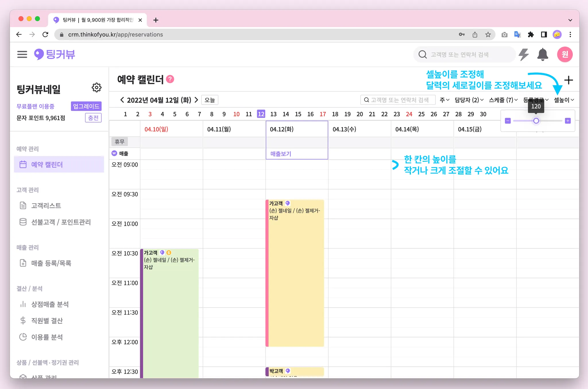Go to the next day chevron
The width and height of the screenshot is (588, 389).
point(196,100)
